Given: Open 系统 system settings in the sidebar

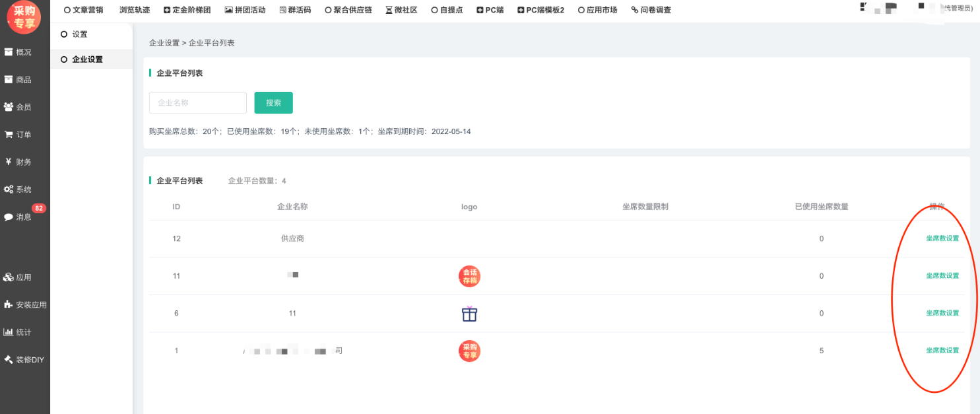Looking at the screenshot, I should pyautogui.click(x=18, y=190).
